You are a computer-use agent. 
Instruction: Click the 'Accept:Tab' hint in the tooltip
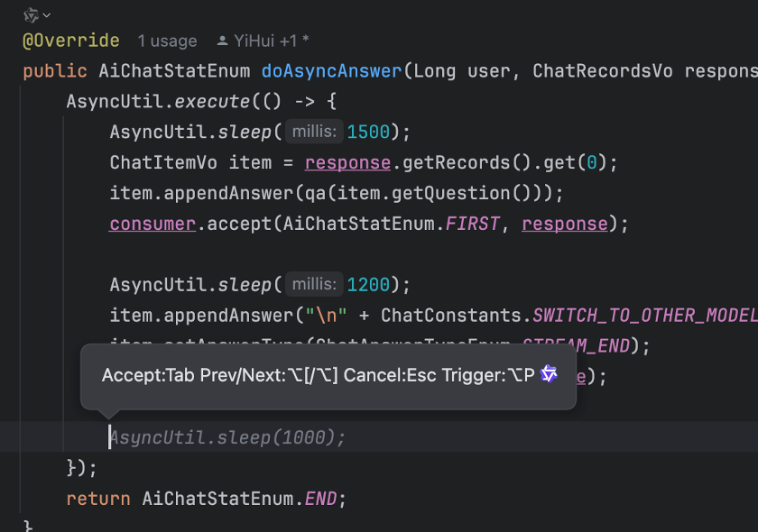tap(148, 375)
